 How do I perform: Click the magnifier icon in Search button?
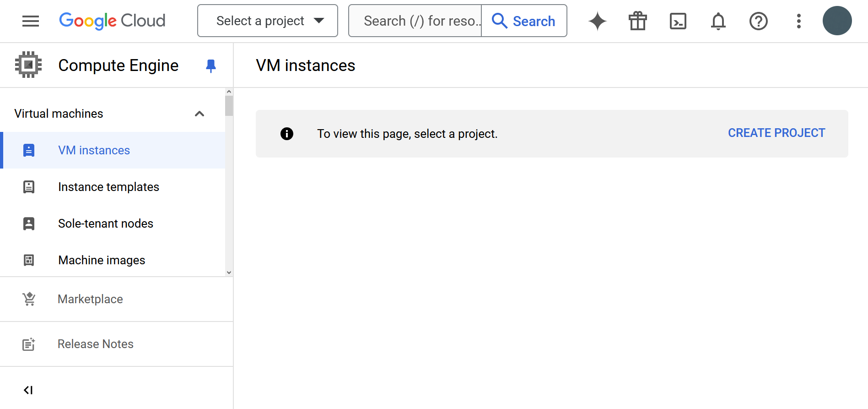click(499, 21)
